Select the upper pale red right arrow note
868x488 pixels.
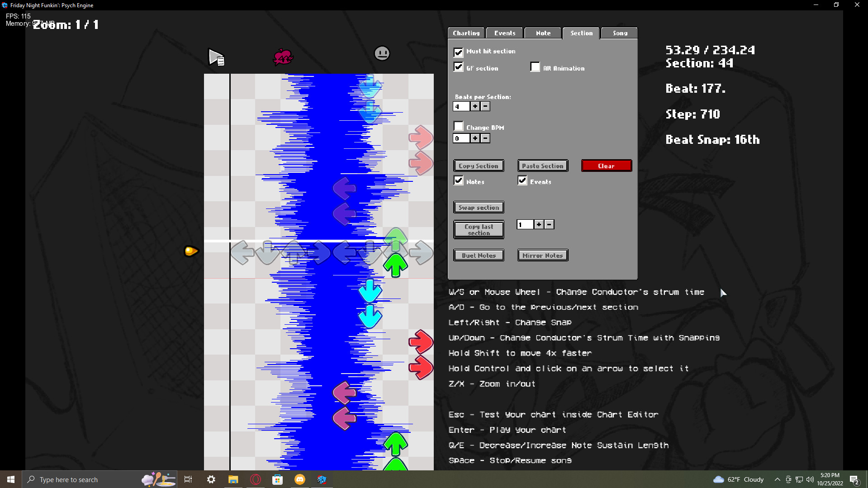click(421, 137)
